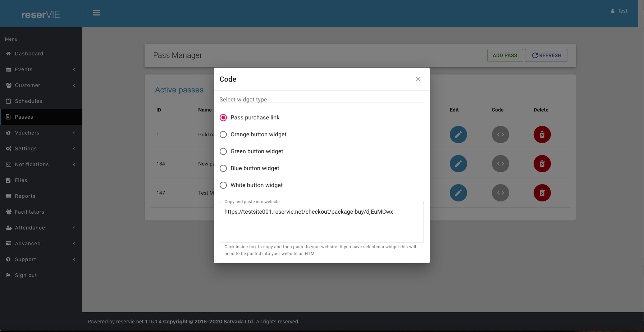Open the Schedules page
The image size is (644, 332).
(28, 101)
